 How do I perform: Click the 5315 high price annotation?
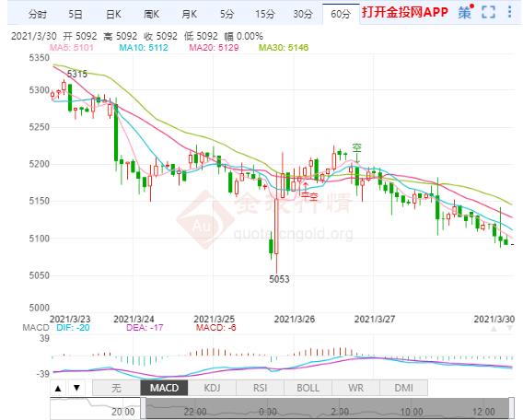click(77, 74)
